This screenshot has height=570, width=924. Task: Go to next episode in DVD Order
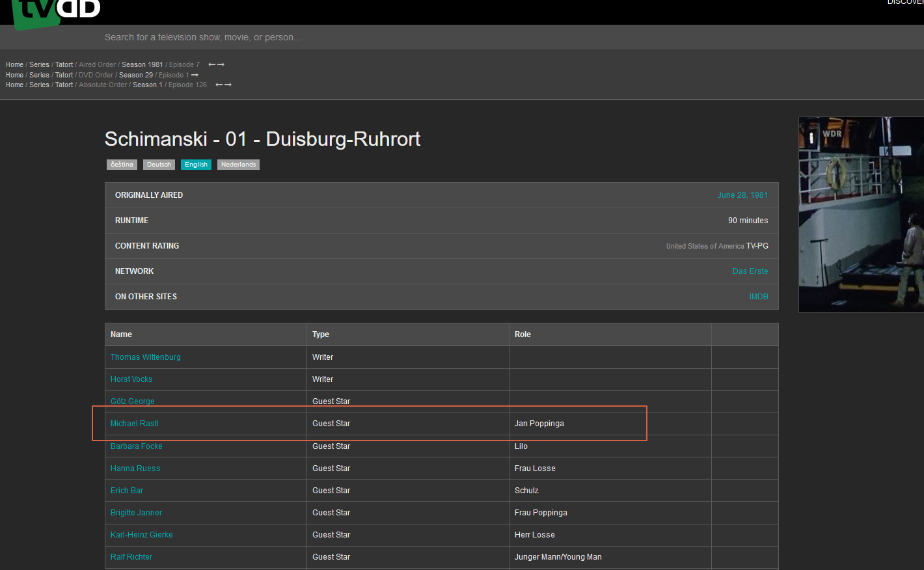195,75
